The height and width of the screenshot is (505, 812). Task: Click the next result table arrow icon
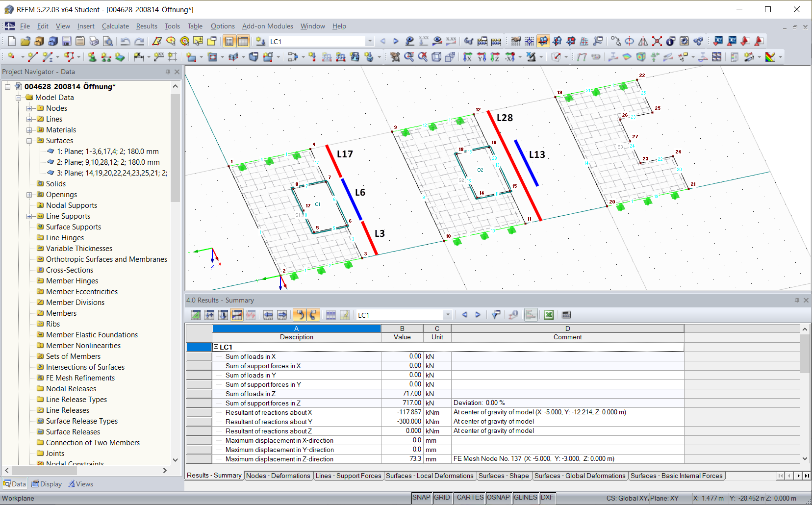pyautogui.click(x=478, y=315)
